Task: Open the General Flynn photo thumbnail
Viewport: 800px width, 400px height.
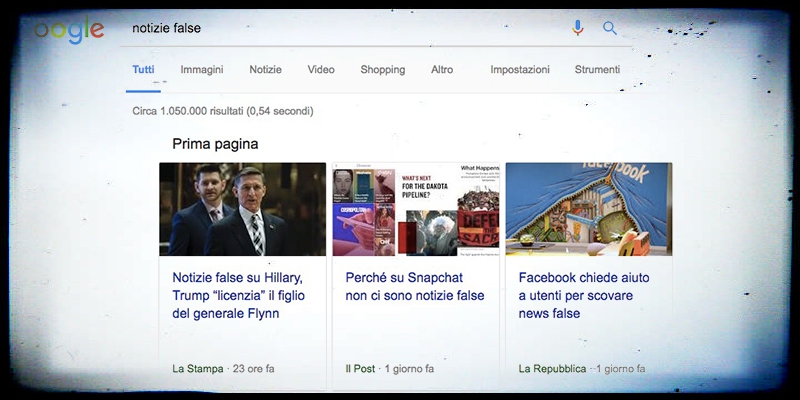Action: pyautogui.click(x=242, y=209)
